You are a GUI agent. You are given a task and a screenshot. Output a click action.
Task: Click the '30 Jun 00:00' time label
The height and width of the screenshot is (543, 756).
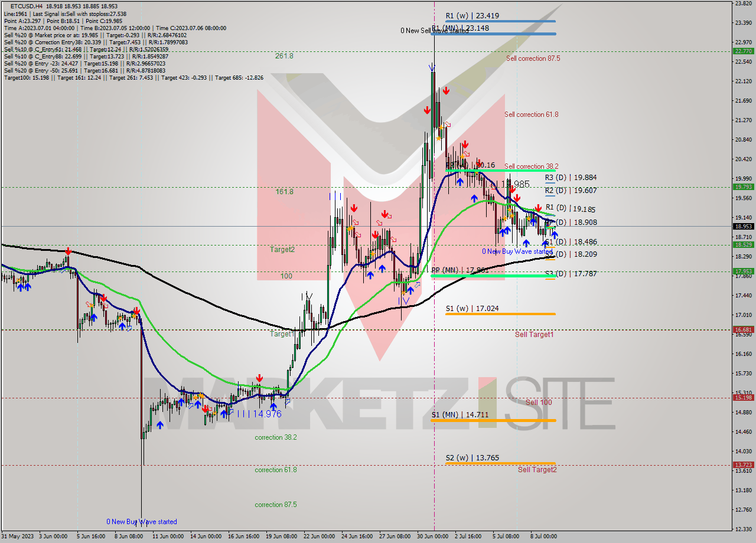click(433, 537)
